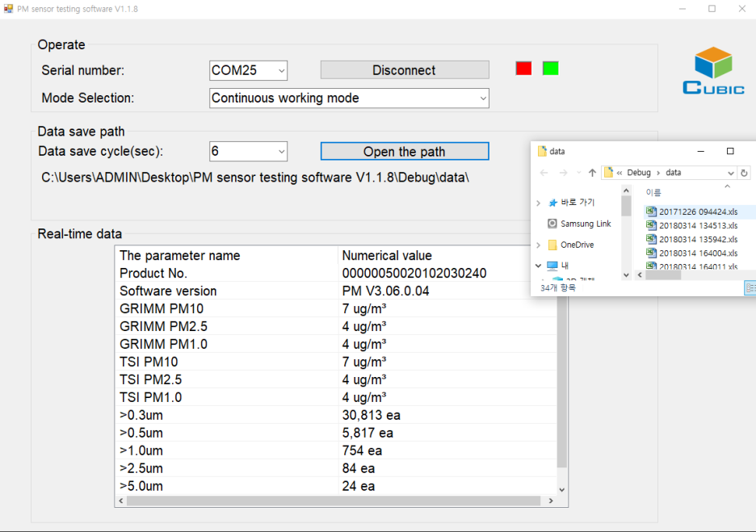Open the OneDrive folder in sidebar
This screenshot has height=532, width=756.
click(x=577, y=245)
